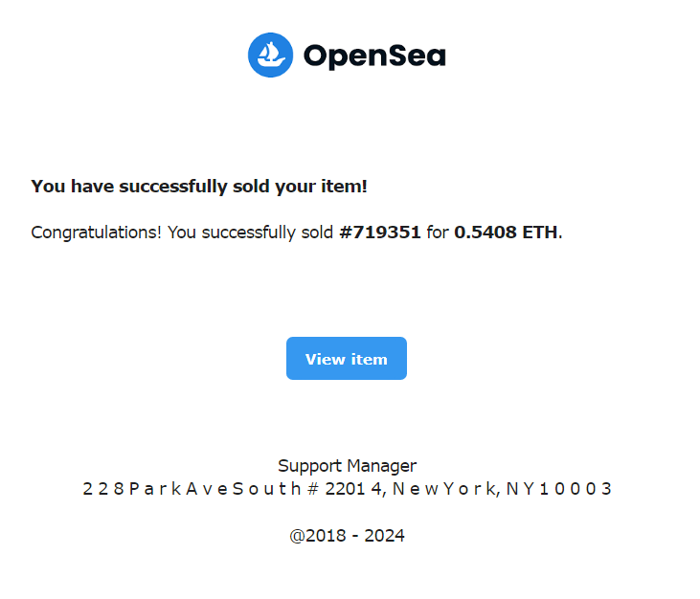This screenshot has height=599, width=700.
Task: Click the word 'for' before the price
Action: (438, 233)
